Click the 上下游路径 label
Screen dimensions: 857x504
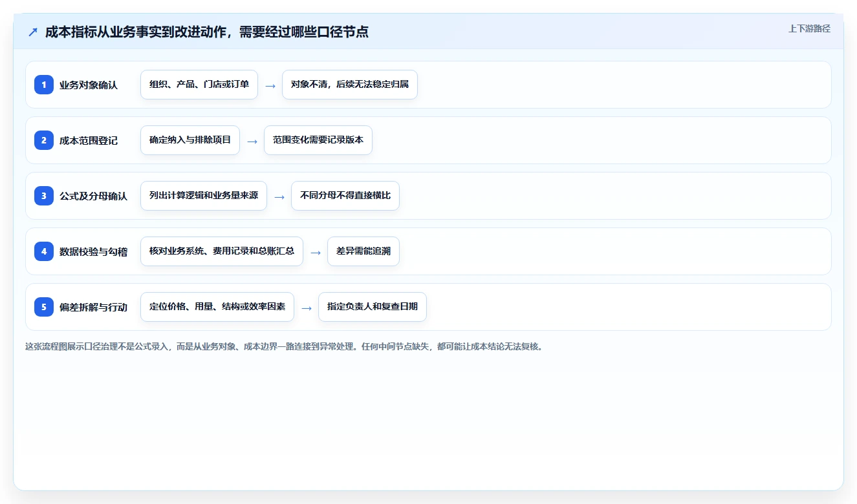tap(809, 28)
